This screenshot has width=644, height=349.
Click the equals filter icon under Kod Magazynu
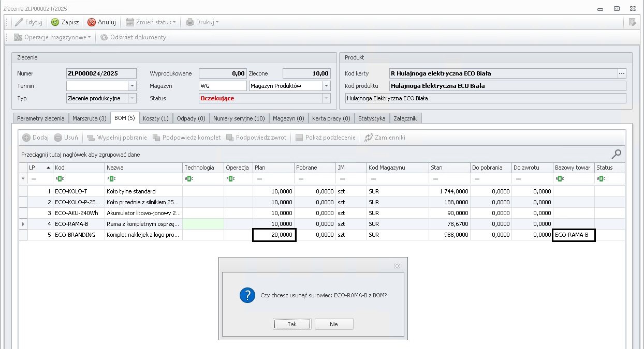pos(373,179)
